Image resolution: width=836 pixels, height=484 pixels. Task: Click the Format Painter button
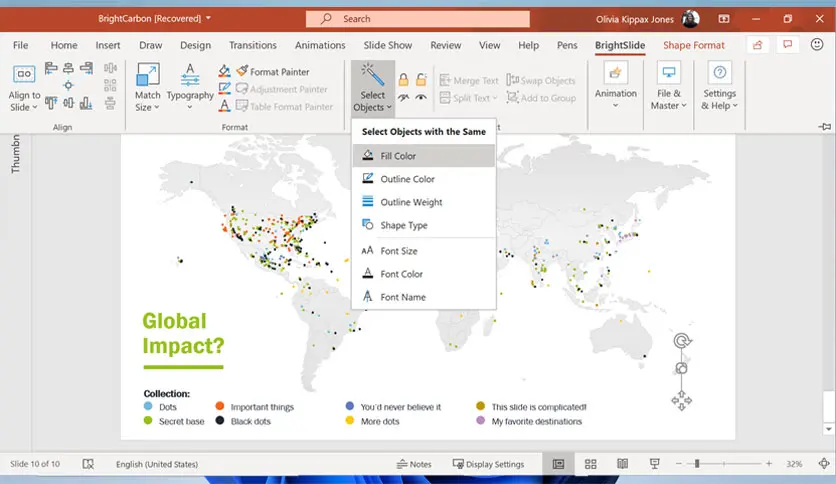pyautogui.click(x=273, y=71)
